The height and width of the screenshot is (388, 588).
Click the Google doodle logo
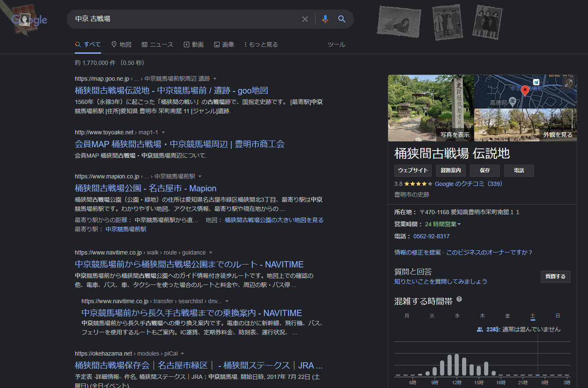tap(29, 20)
